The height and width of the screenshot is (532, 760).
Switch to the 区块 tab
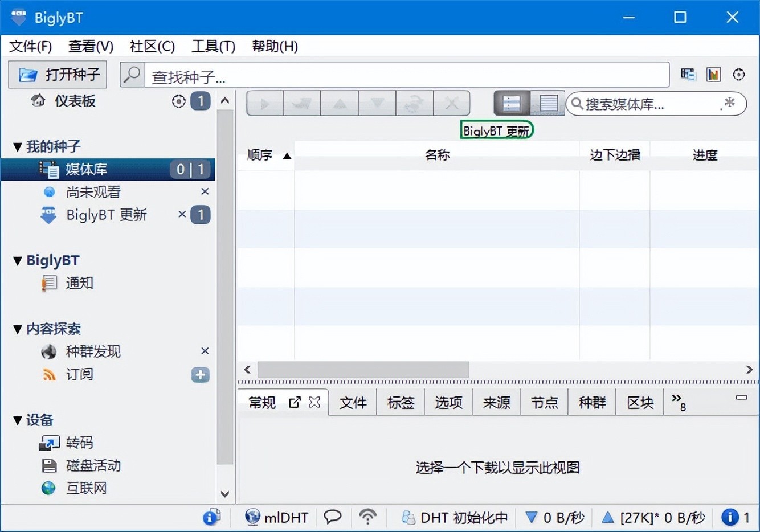640,403
